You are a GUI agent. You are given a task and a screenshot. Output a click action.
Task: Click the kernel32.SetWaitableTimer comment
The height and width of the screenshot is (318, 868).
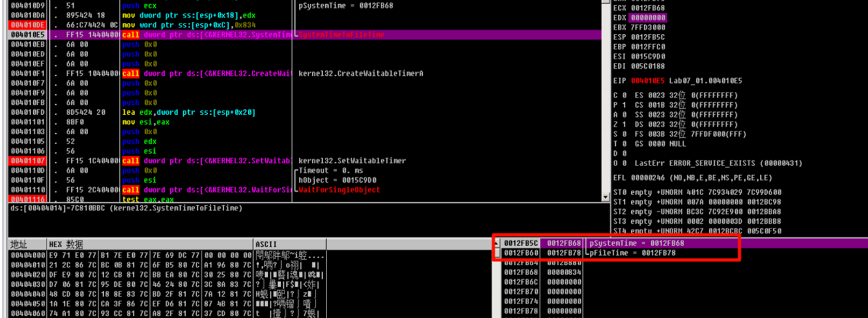click(x=352, y=161)
